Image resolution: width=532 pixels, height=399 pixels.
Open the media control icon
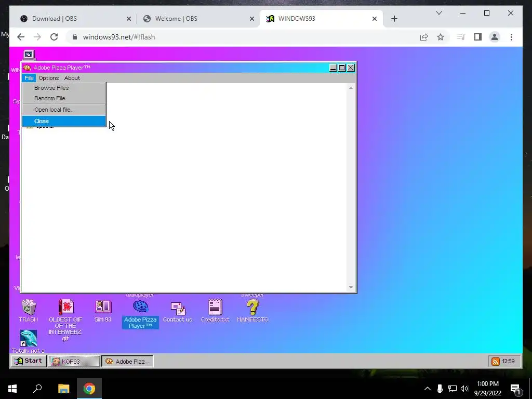tap(461, 37)
